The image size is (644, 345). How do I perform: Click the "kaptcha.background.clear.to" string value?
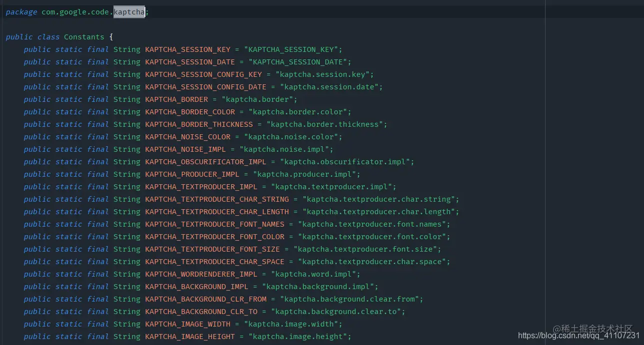[x=336, y=312]
